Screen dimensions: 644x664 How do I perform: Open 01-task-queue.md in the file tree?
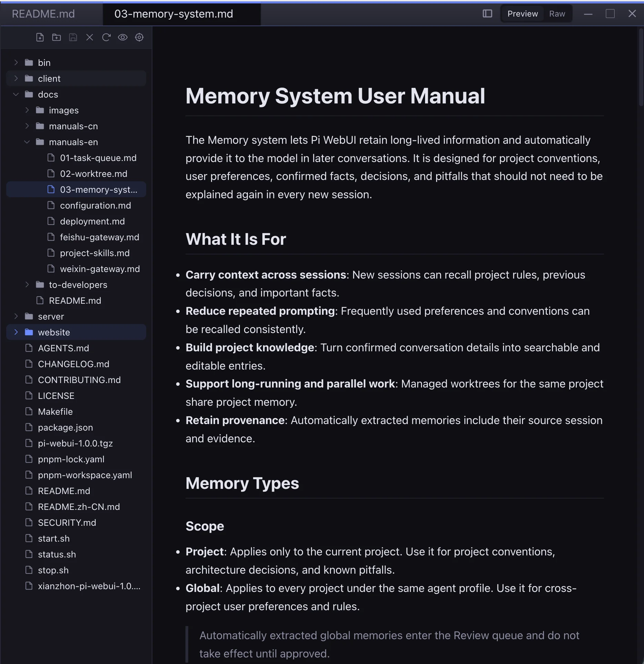[76, 158]
